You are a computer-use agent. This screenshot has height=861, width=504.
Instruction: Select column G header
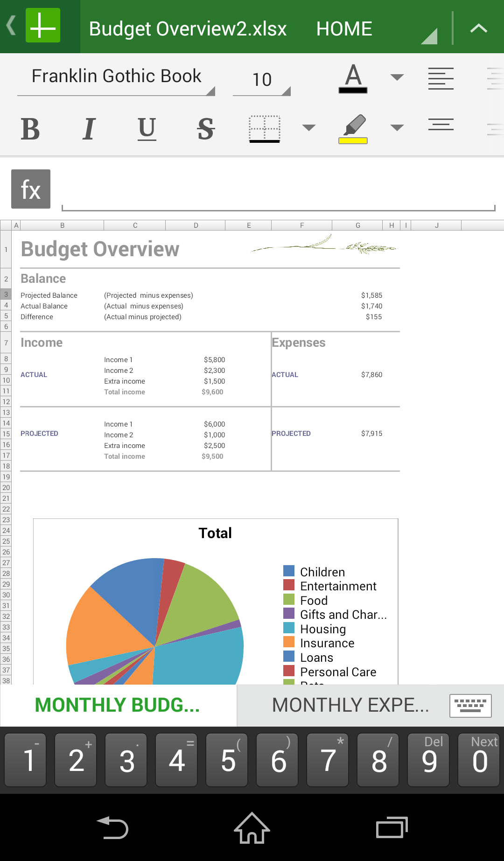click(x=358, y=225)
